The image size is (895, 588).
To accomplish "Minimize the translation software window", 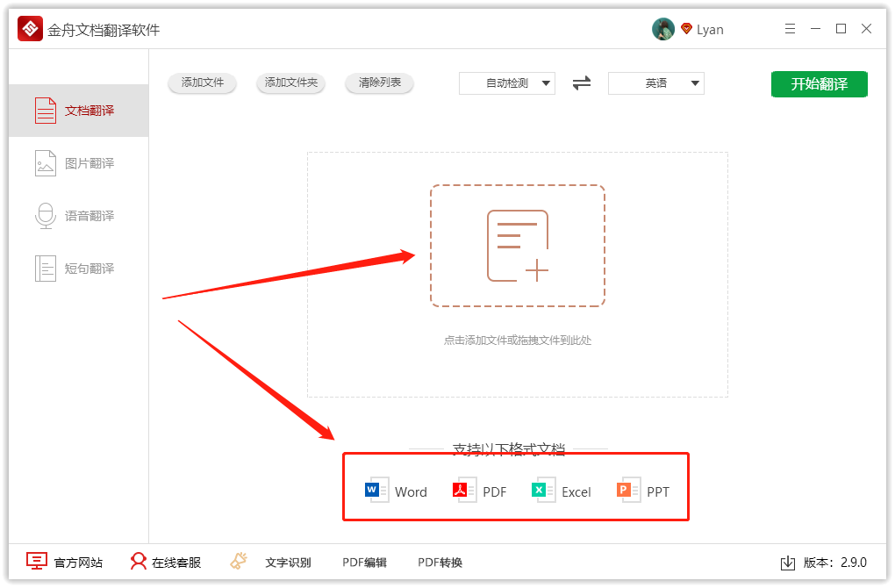I will [816, 29].
